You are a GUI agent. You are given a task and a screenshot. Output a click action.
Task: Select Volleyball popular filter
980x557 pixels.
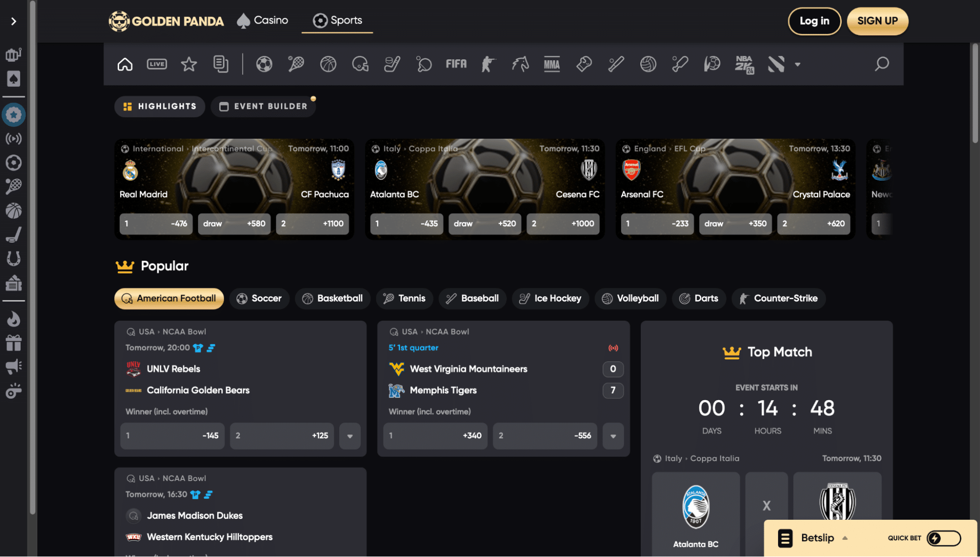tap(630, 299)
